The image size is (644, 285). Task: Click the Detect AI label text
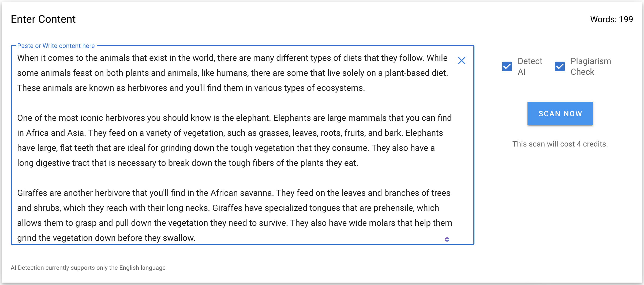(530, 66)
